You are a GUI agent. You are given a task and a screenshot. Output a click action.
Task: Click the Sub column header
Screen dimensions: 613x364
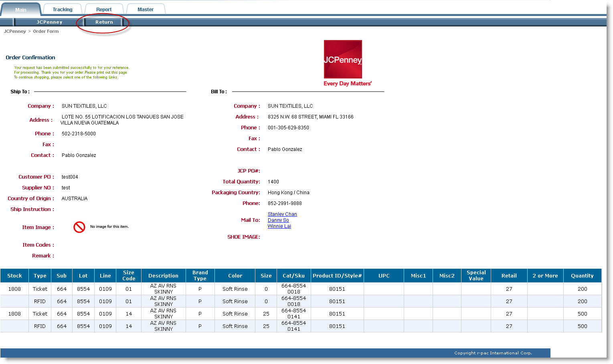62,276
